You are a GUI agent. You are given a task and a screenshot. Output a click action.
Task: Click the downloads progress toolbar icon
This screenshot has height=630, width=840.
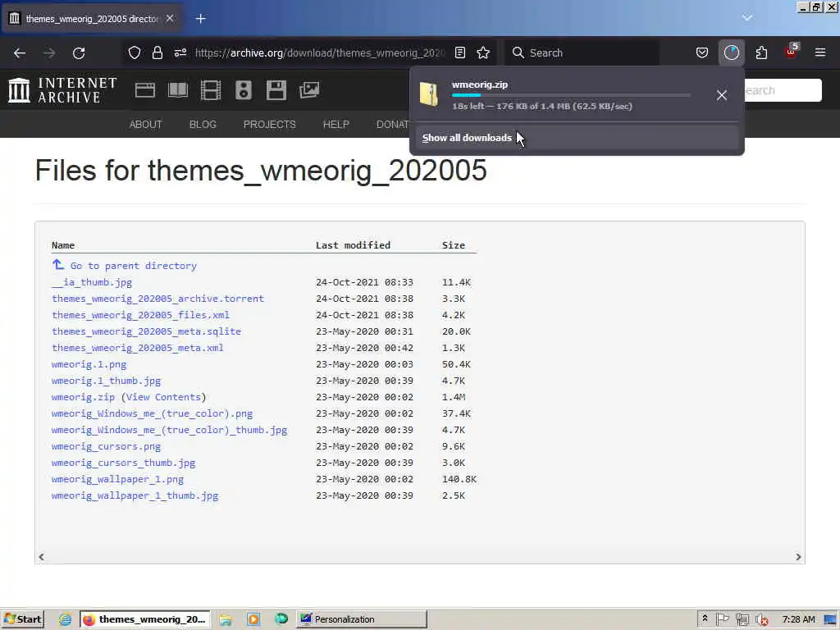tap(731, 52)
